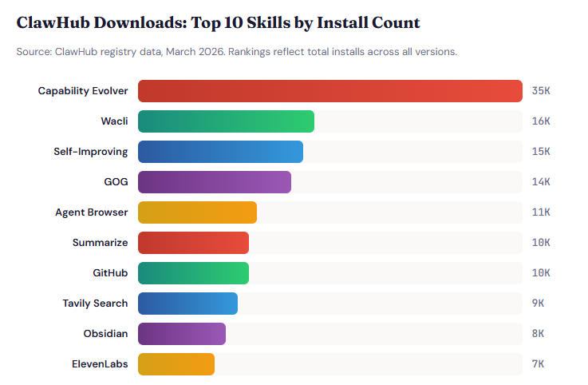
Task: Click the source caption mentioning March 2026
Action: coord(237,51)
